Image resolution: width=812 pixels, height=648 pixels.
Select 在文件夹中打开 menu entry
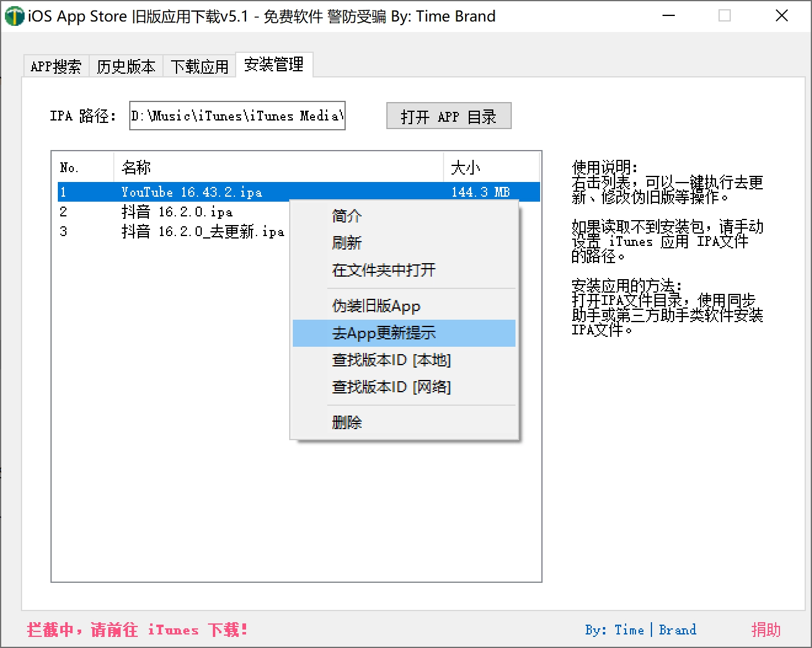point(404,270)
